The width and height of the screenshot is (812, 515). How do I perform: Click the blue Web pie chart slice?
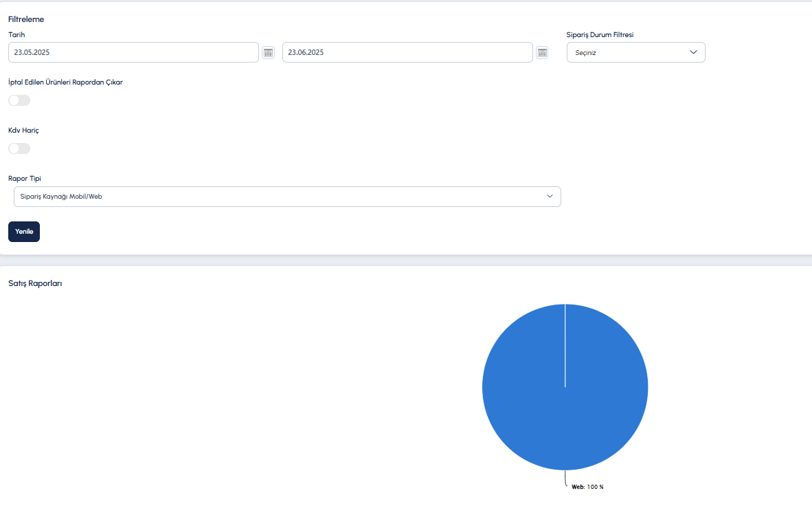pos(565,387)
